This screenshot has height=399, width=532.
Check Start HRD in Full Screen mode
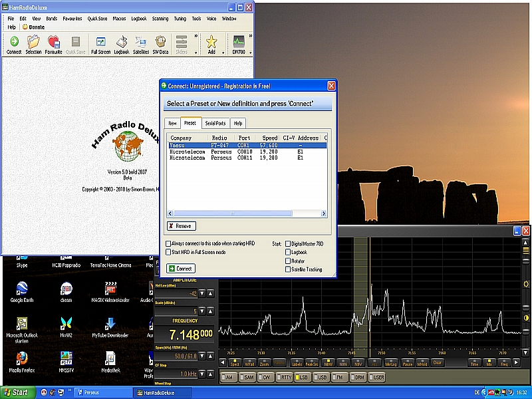168,252
